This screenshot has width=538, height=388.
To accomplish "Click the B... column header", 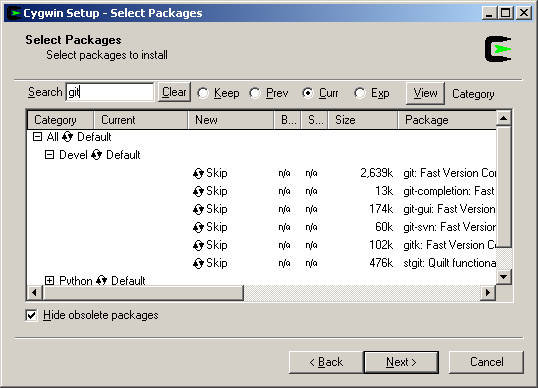I will point(288,120).
